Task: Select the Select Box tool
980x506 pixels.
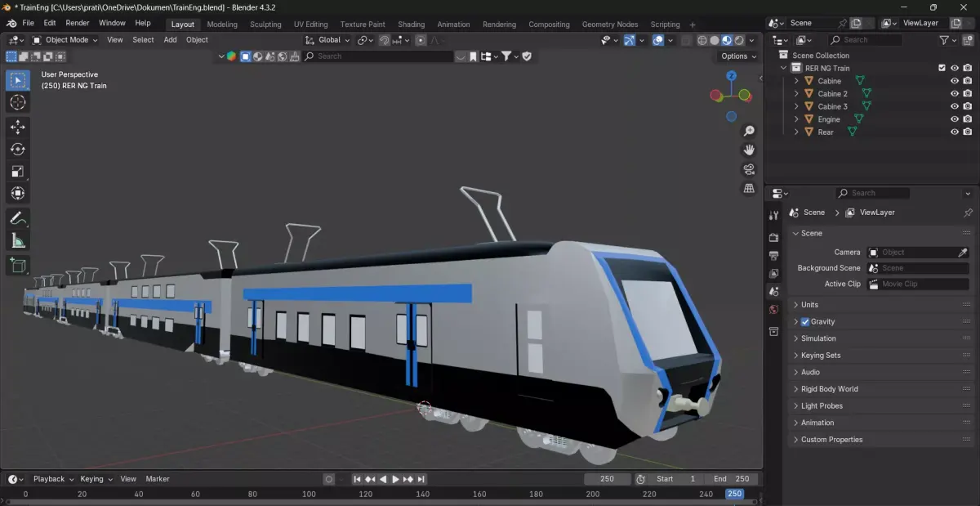Action: (18, 80)
